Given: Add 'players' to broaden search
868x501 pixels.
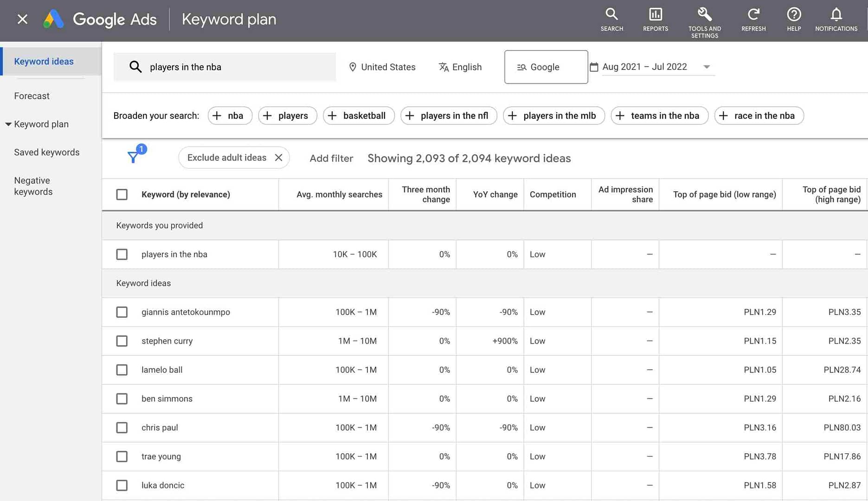Looking at the screenshot, I should click(287, 116).
